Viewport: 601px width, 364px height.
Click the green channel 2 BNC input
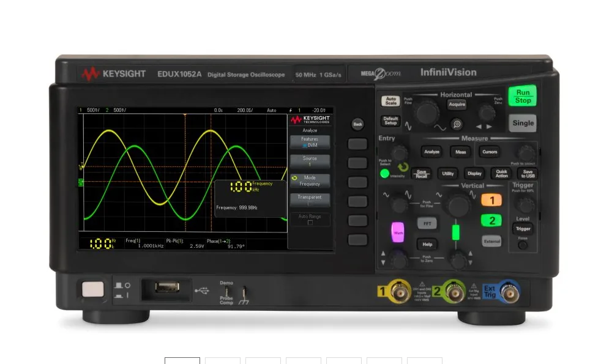pyautogui.click(x=455, y=292)
